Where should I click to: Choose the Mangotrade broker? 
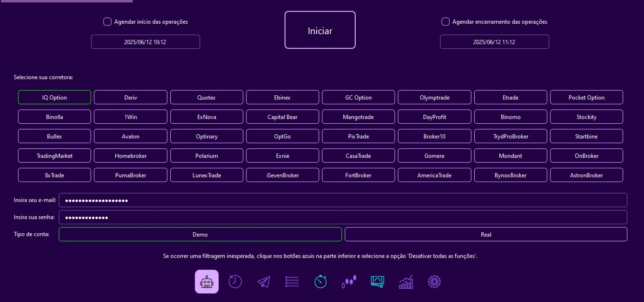click(359, 117)
